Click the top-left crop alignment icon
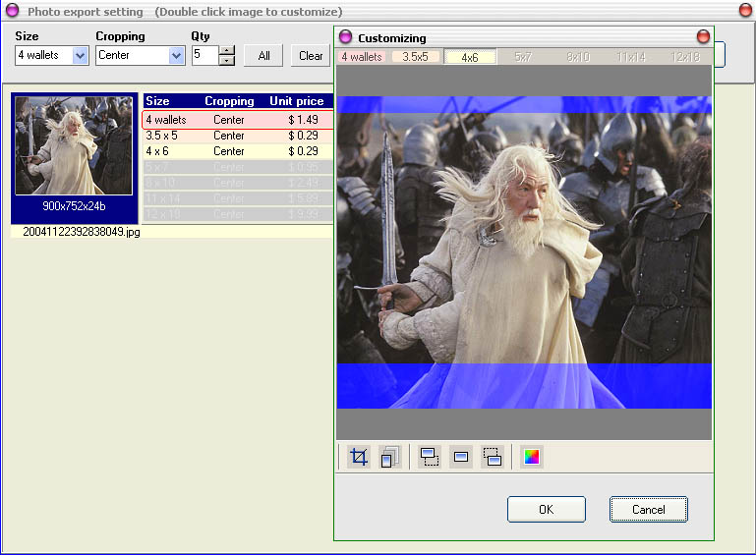The width and height of the screenshot is (756, 555). (x=429, y=457)
